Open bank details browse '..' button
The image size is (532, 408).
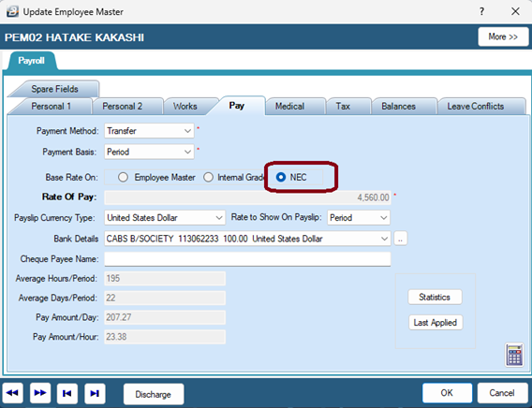(x=400, y=239)
